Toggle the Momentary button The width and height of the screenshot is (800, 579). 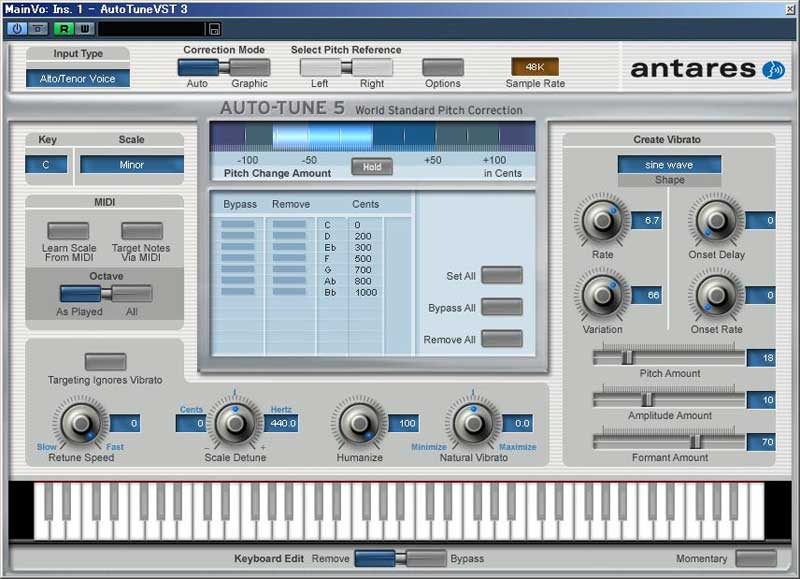pyautogui.click(x=756, y=558)
